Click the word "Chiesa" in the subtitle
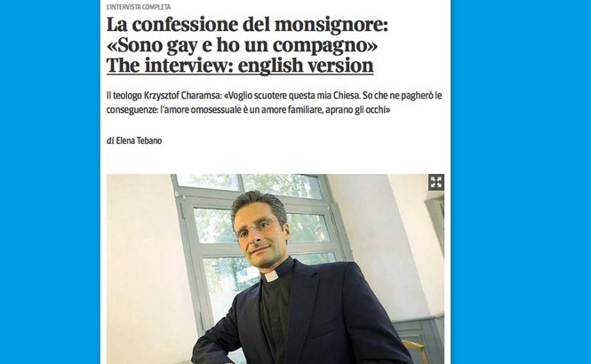591x364 pixels. [x=347, y=96]
